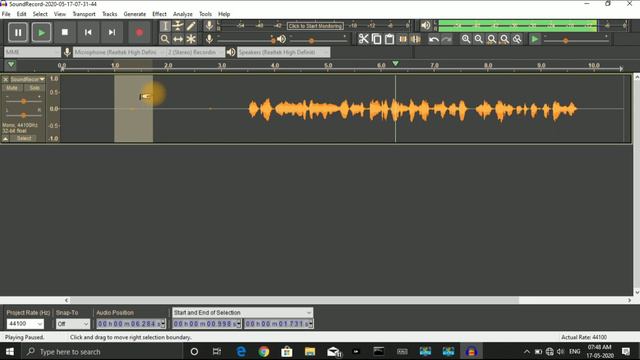
Task: Open the Project Rate 44100 dropdown
Action: click(25, 324)
